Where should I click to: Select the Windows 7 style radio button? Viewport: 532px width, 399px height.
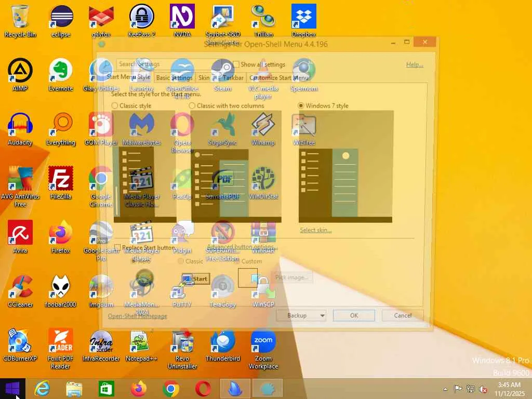click(301, 105)
